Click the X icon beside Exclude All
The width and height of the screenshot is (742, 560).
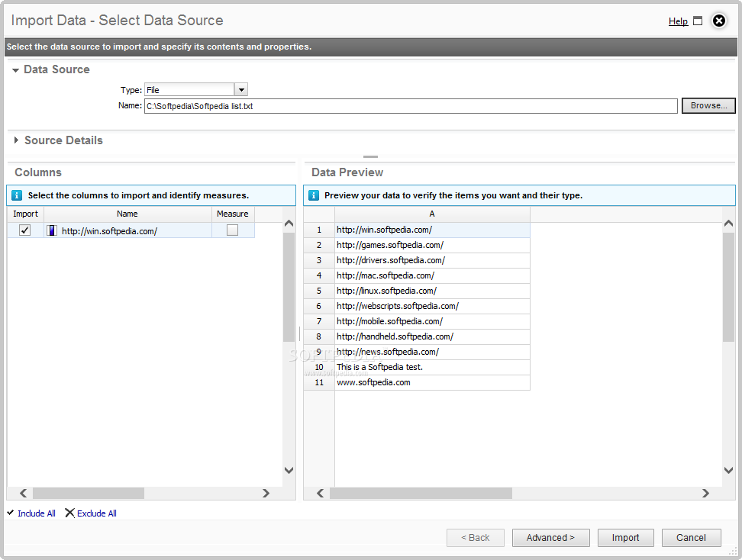click(x=69, y=513)
